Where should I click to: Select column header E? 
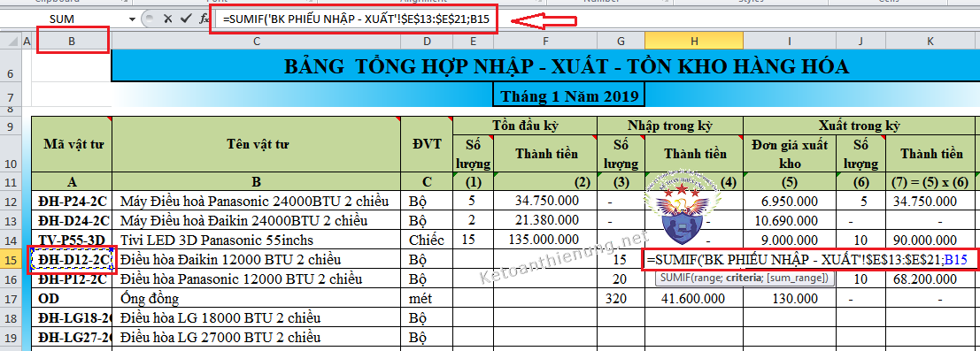473,42
